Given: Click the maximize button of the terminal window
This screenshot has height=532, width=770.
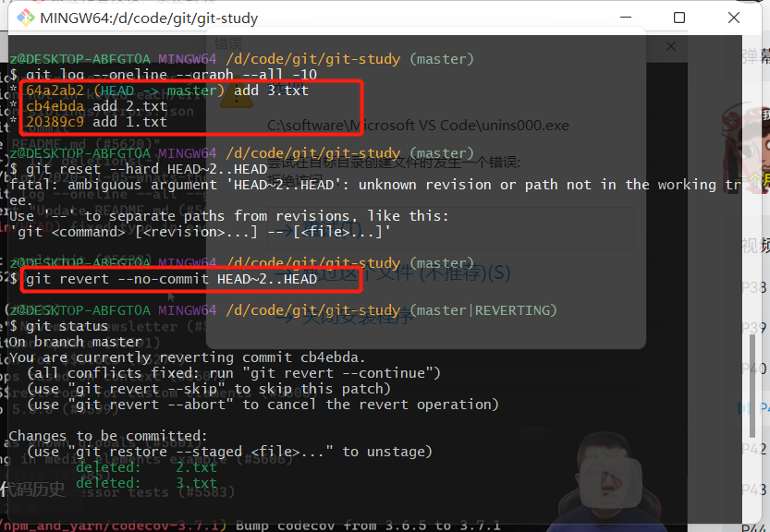Looking at the screenshot, I should pos(678,18).
